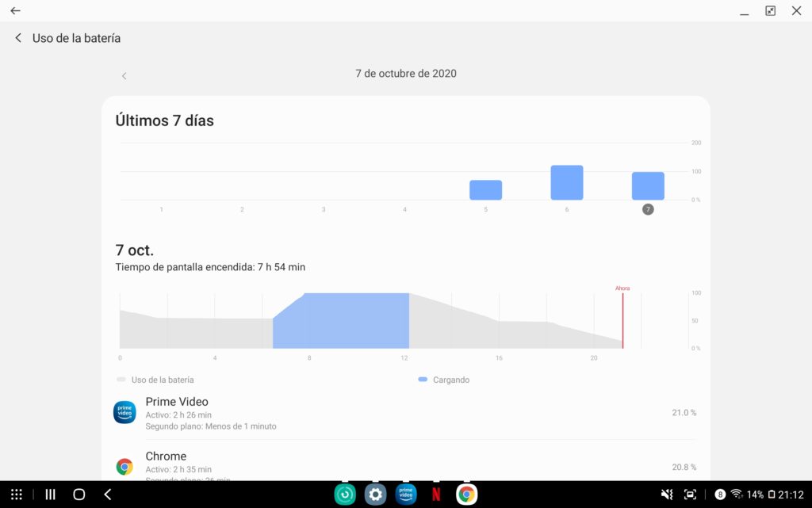Click the green circular taskbar app icon
This screenshot has height=508, width=812.
pos(345,495)
